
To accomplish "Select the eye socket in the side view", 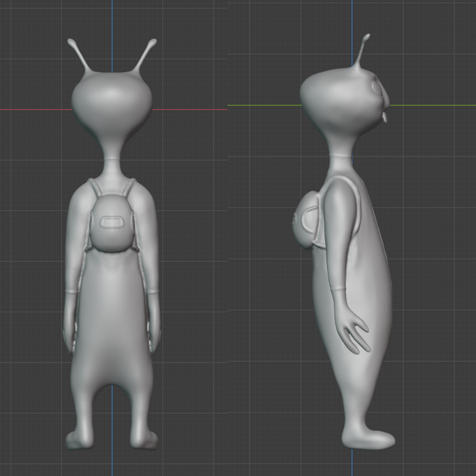I will pyautogui.click(x=375, y=86).
